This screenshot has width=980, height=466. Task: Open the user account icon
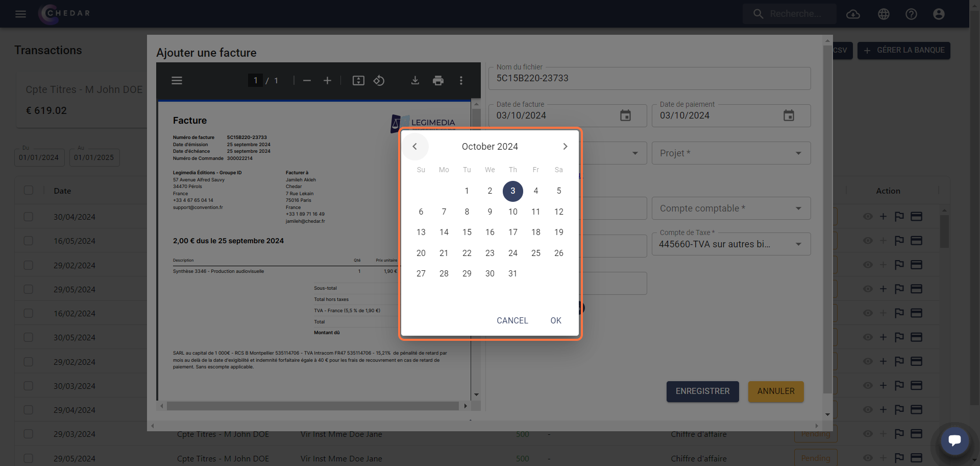(939, 14)
